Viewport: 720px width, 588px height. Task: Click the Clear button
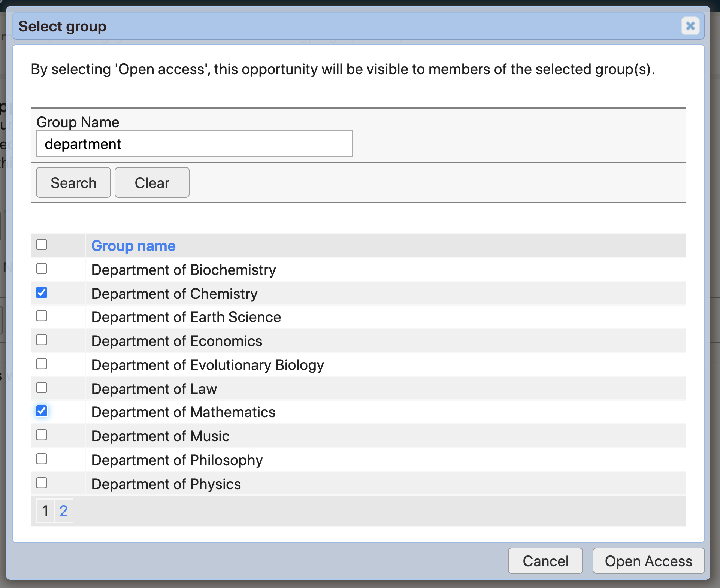click(152, 183)
